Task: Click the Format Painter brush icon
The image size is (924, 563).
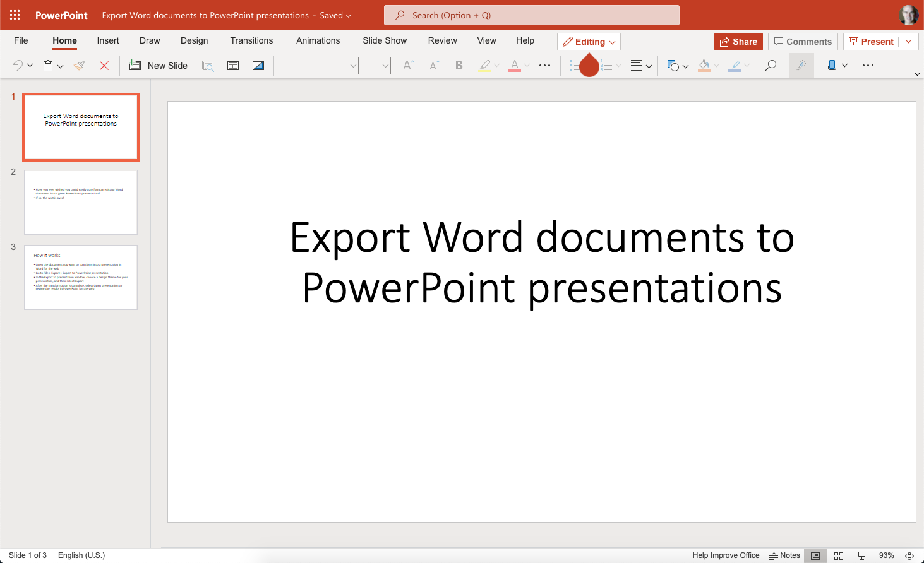Action: tap(80, 66)
